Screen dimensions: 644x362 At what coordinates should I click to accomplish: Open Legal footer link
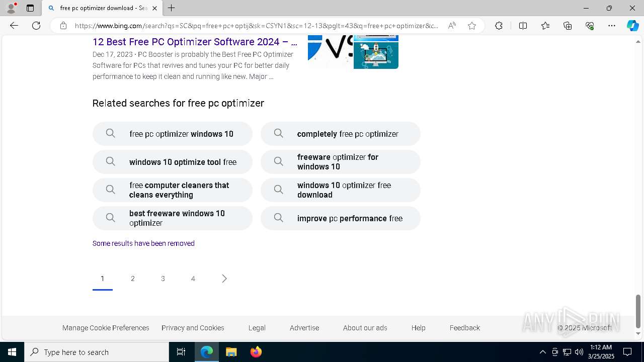pyautogui.click(x=257, y=328)
